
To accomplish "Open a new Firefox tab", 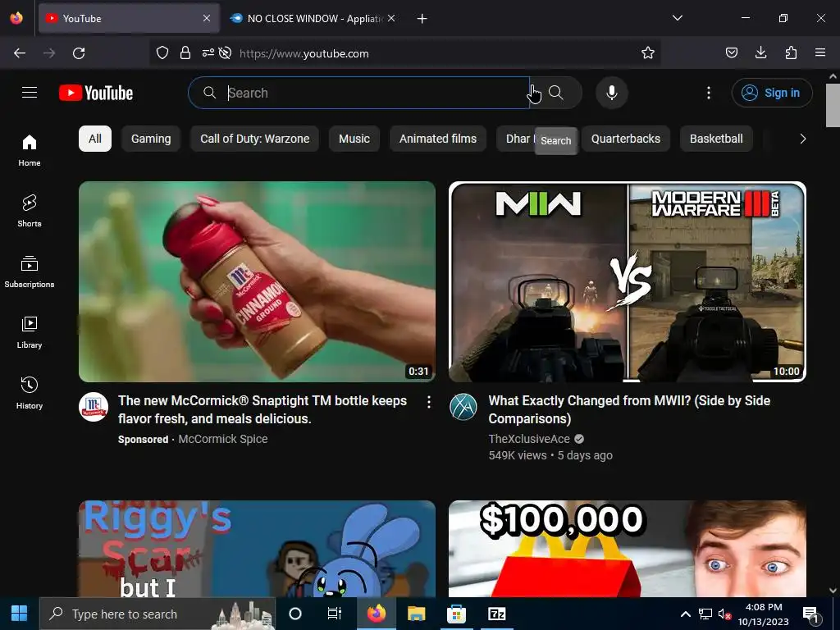I will [x=422, y=19].
